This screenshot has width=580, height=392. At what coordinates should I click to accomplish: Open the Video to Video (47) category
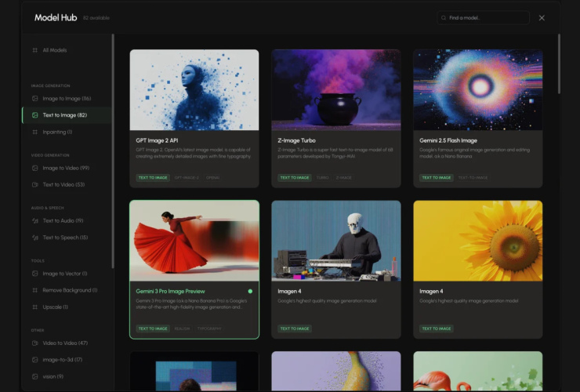pos(67,343)
